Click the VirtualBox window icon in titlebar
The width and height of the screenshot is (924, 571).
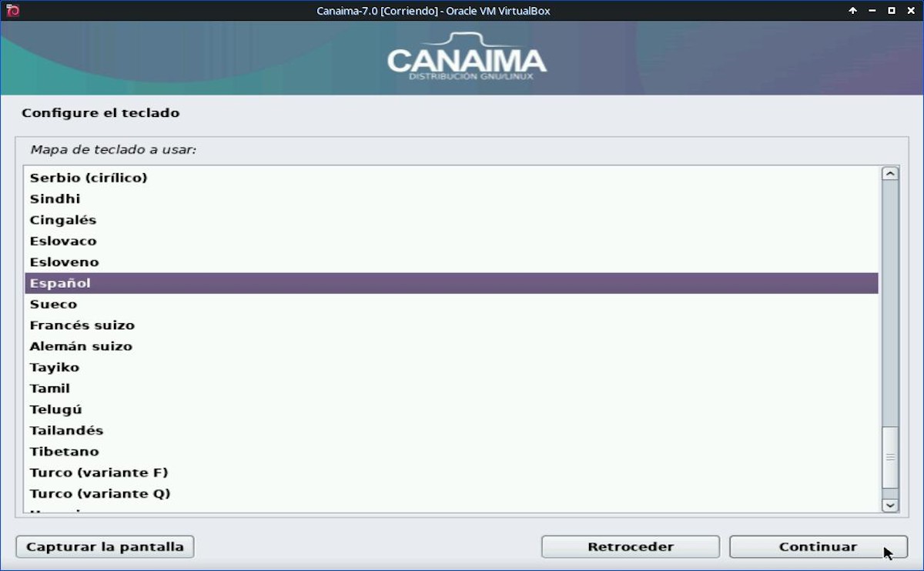12,11
